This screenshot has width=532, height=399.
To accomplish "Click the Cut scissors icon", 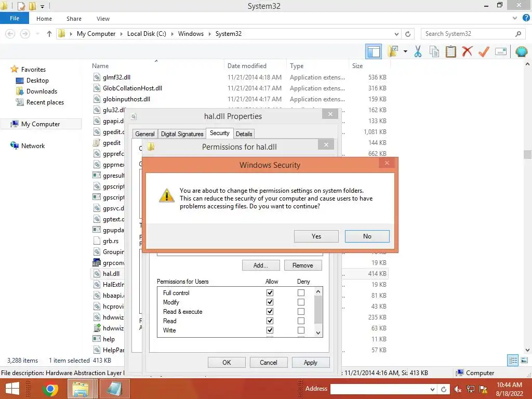I will (418, 51).
